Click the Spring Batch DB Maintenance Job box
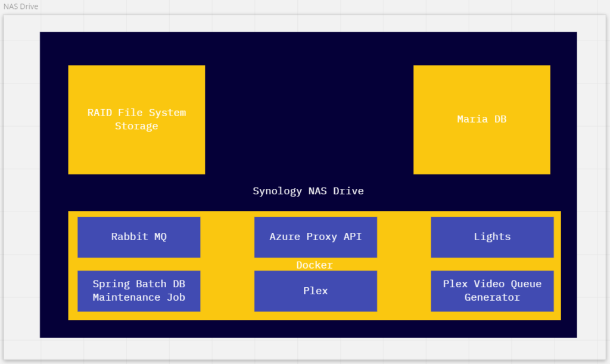Image resolution: width=610 pixels, height=364 pixels. click(x=139, y=291)
